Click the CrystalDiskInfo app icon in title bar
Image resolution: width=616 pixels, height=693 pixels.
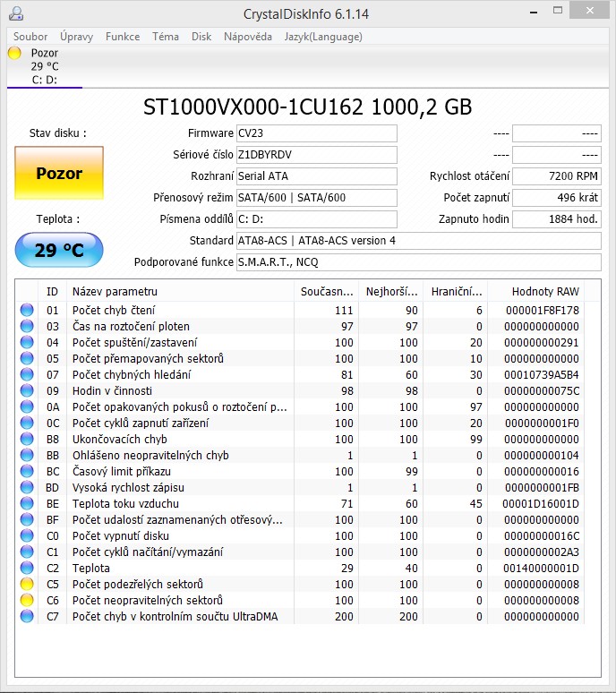coord(14,14)
